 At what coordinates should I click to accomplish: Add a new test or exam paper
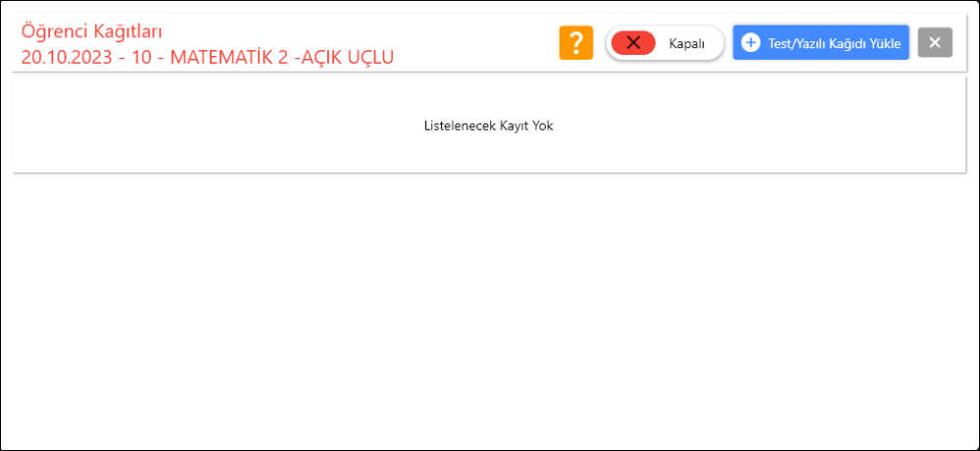pos(820,42)
